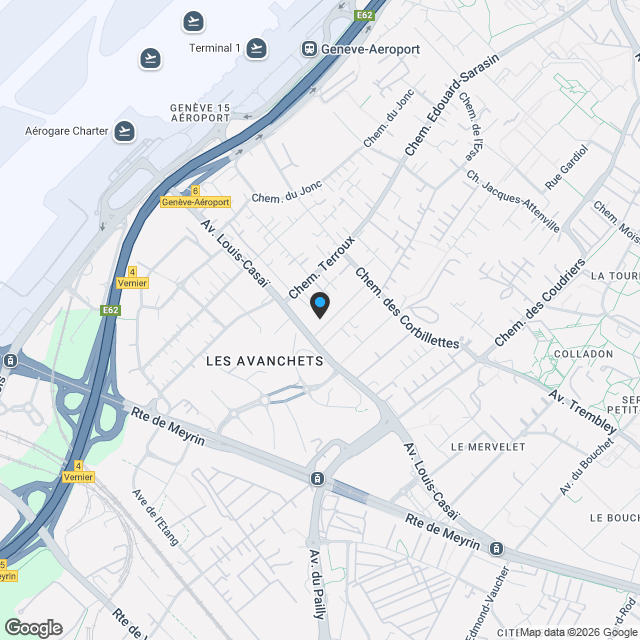Click the Les Avanchets neighborhood label
The width and height of the screenshot is (640, 640).
coord(264,361)
